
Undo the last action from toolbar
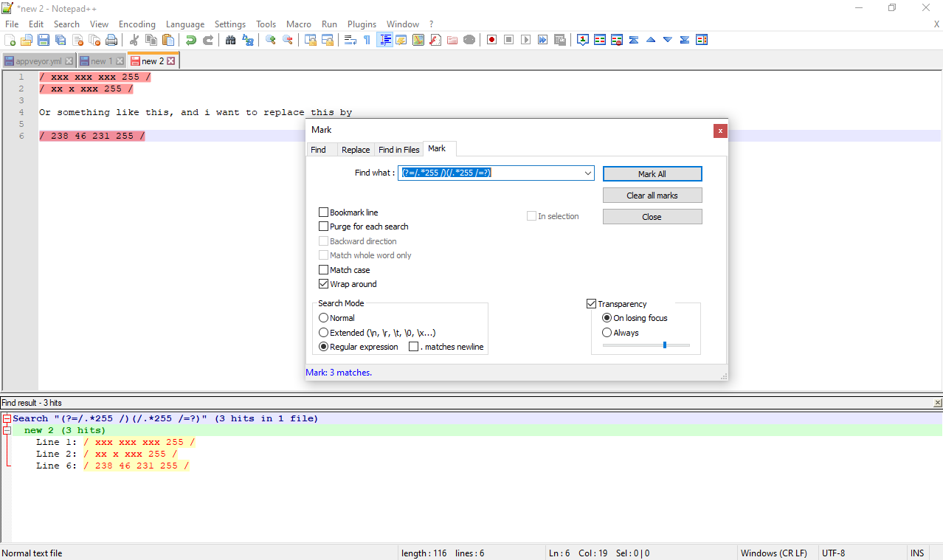pos(191,40)
